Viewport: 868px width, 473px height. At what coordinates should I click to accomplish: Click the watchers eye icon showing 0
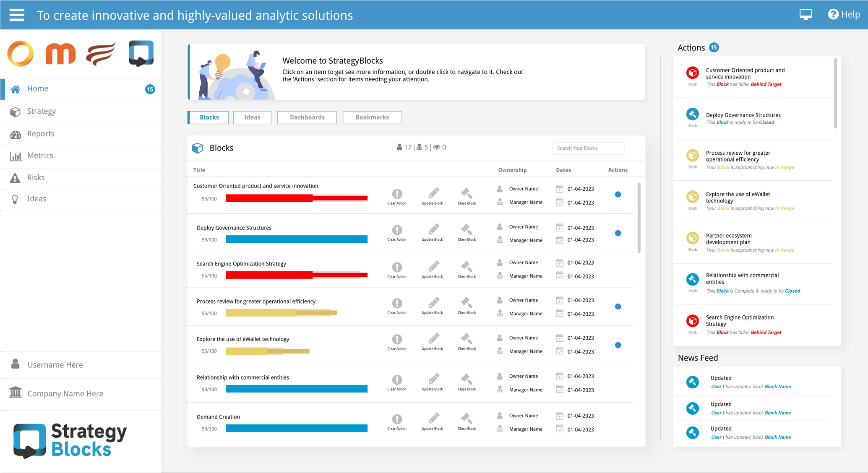(437, 147)
